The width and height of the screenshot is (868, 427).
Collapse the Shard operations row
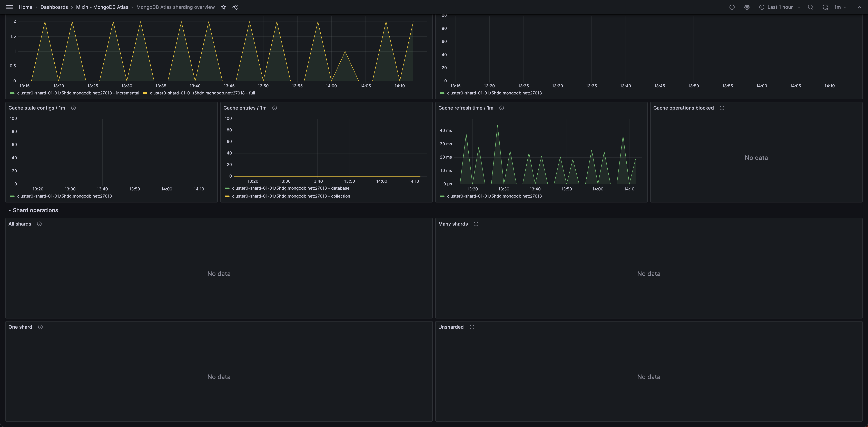pyautogui.click(x=35, y=210)
